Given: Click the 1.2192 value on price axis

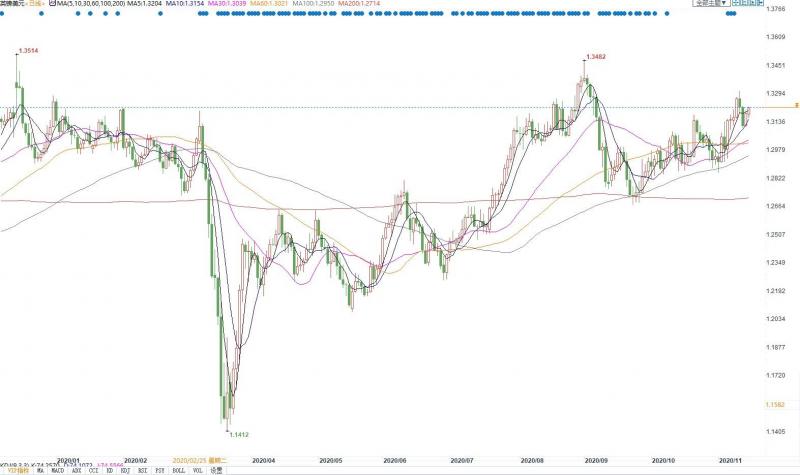Looking at the screenshot, I should pyautogui.click(x=775, y=291).
